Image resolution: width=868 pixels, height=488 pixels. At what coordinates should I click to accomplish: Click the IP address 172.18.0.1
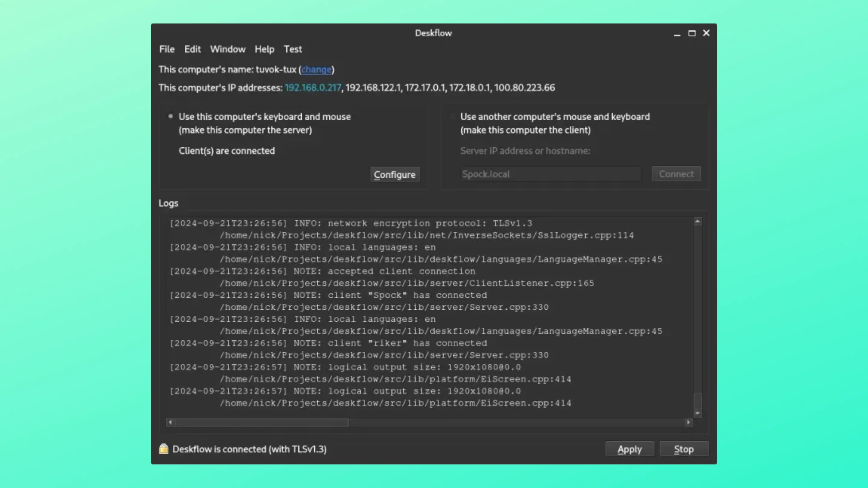(469, 88)
